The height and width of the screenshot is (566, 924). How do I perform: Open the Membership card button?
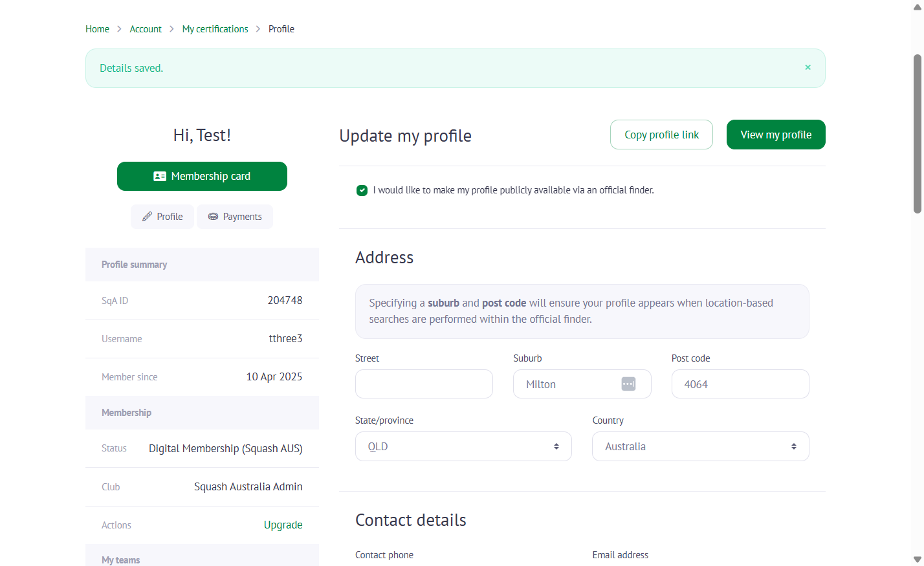202,176
